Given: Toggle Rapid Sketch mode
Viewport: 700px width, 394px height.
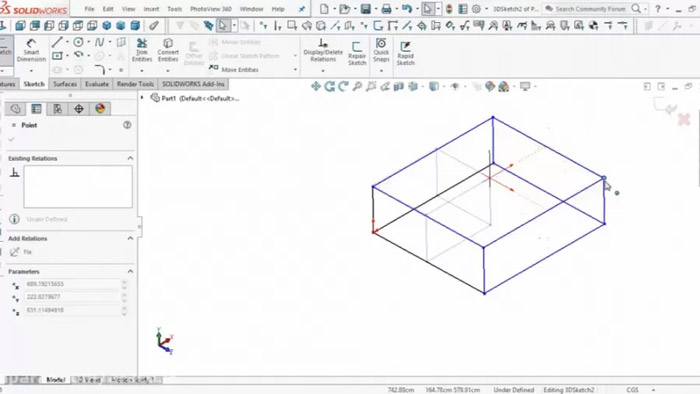Looking at the screenshot, I should (x=405, y=53).
